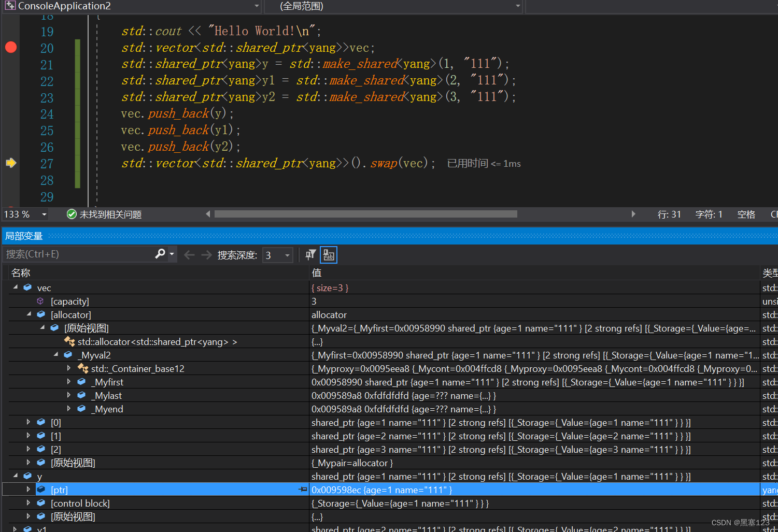
Task: Click the 未找到相关问题 status text
Action: (110, 214)
